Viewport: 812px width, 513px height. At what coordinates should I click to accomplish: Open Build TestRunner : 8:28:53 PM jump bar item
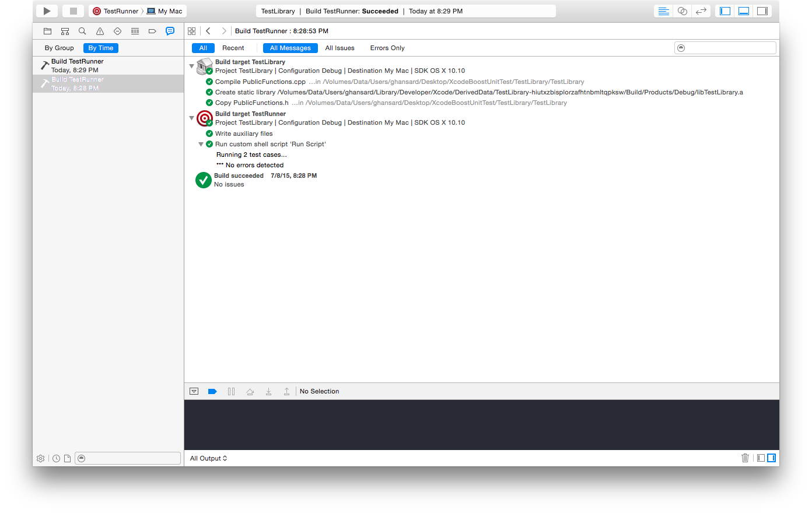[x=282, y=31]
